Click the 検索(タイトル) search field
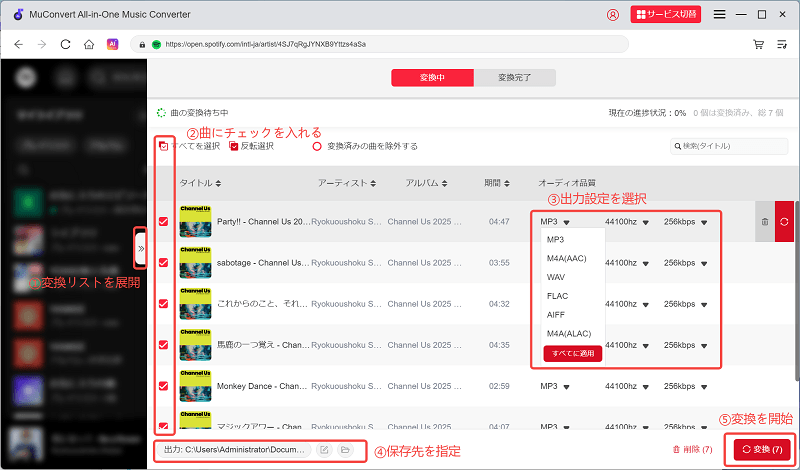 point(729,146)
